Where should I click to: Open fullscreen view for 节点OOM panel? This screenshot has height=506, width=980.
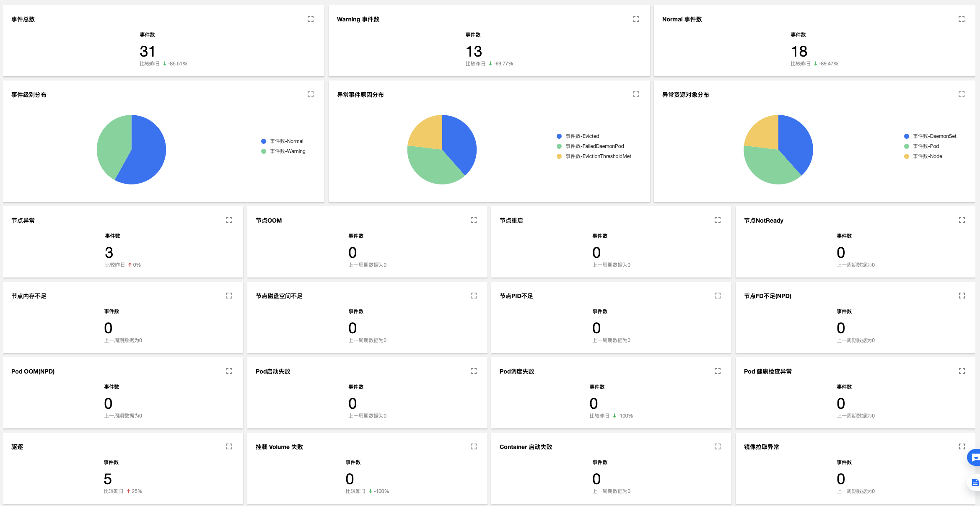(x=474, y=220)
